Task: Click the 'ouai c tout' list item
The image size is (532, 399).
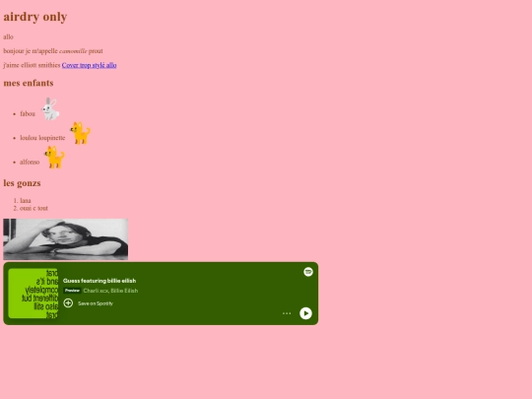Action: coord(33,208)
